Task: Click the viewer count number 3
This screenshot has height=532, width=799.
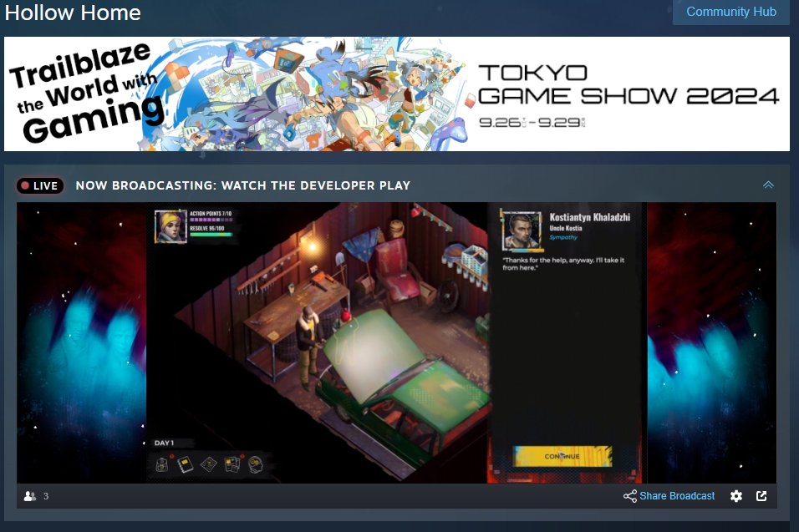Action: coord(46,496)
